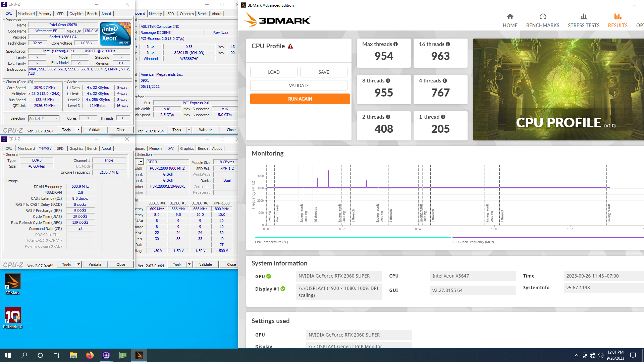Image resolution: width=644 pixels, height=362 pixels.
Task: Expand Tools dropdown arrow in bottom-left CPU-Z Memory window
Action: click(x=78, y=264)
